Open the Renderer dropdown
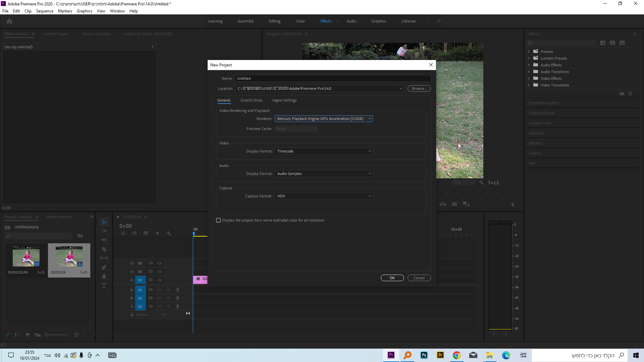 323,119
